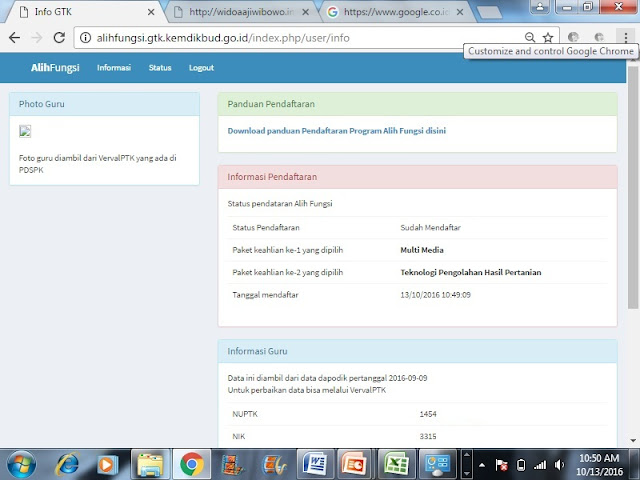Click battery power tray icon
Screen dimensions: 640x480
pyautogui.click(x=521, y=465)
